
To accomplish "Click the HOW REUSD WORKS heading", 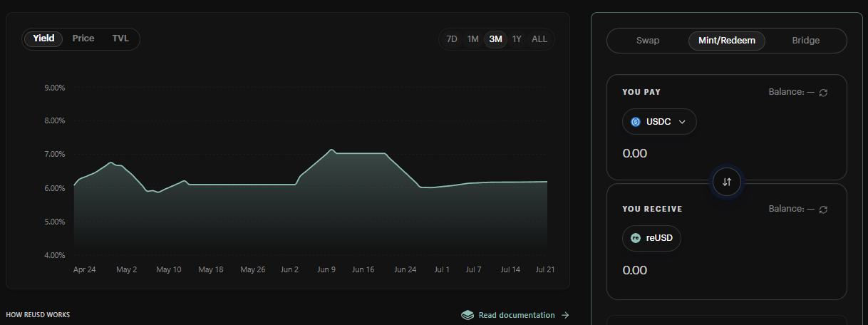I will pos(38,315).
